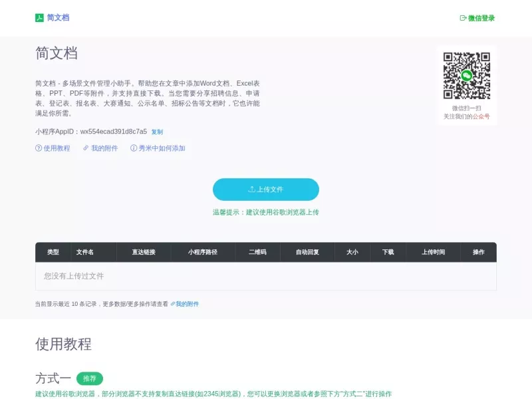Click the info icon by 秀米中如何添加
This screenshot has width=532, height=399.
(134, 148)
